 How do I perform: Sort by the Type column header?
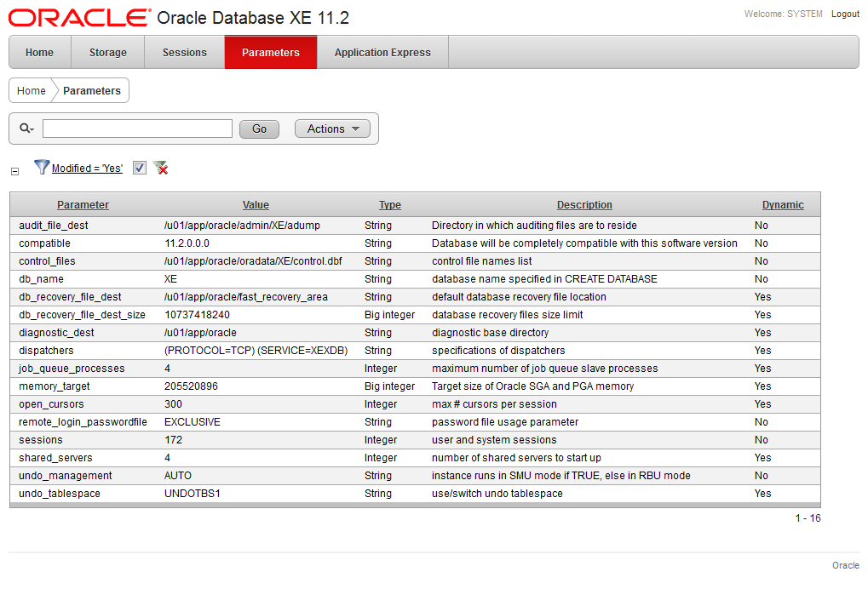390,204
